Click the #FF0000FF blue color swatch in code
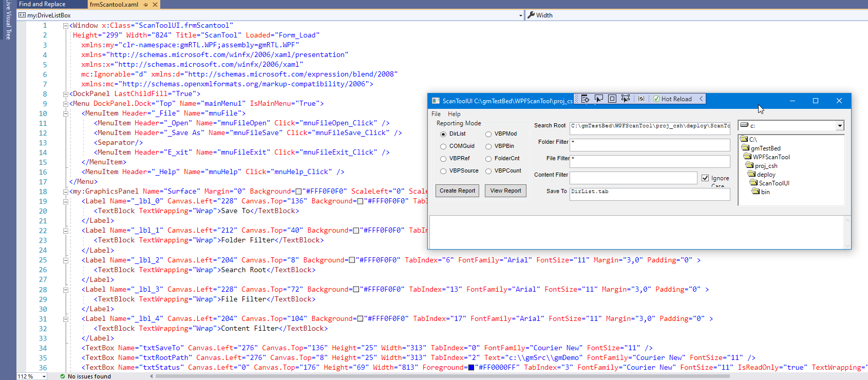 [x=471, y=368]
